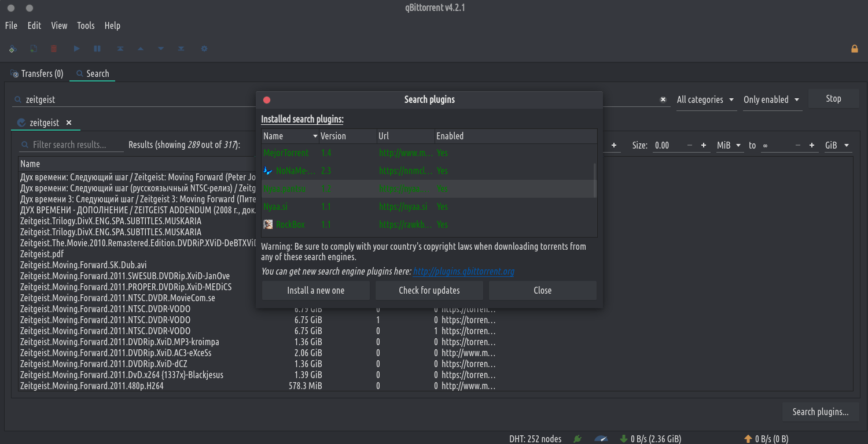Click the Filter search results field
The width and height of the screenshot is (868, 444).
pyautogui.click(x=72, y=145)
